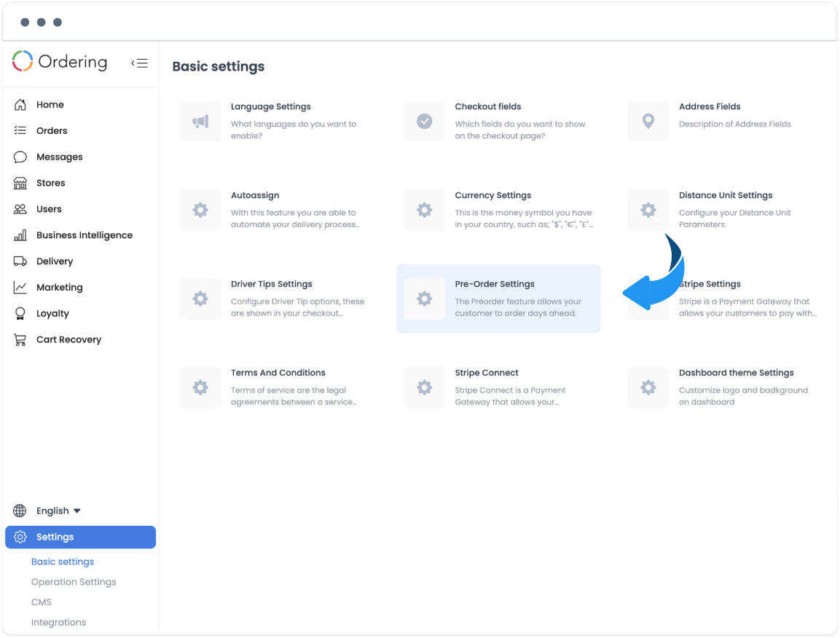Viewport: 840px width, 638px height.
Task: Click text 'Description of Address Fields'
Action: tap(734, 124)
